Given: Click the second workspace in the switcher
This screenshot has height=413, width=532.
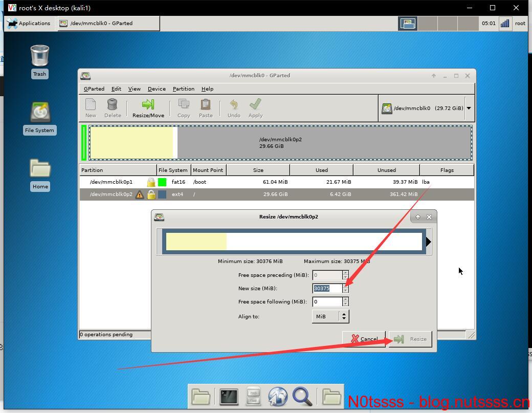Looking at the screenshot, I should click(x=428, y=24).
